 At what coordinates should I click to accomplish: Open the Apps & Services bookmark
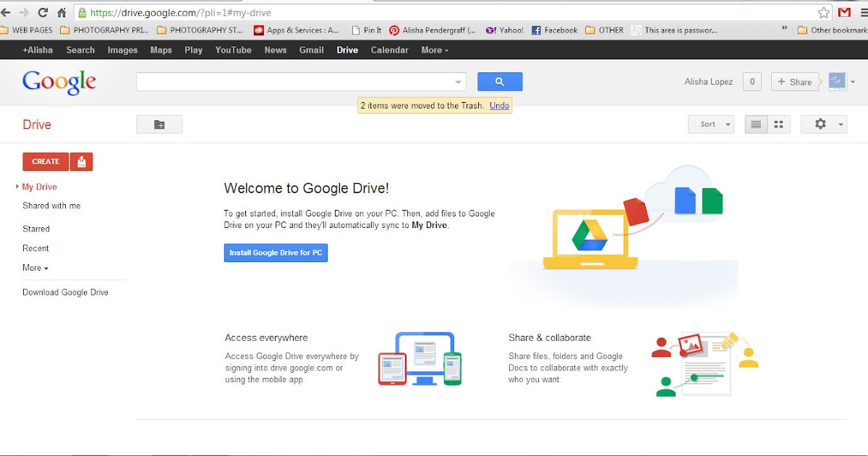297,30
